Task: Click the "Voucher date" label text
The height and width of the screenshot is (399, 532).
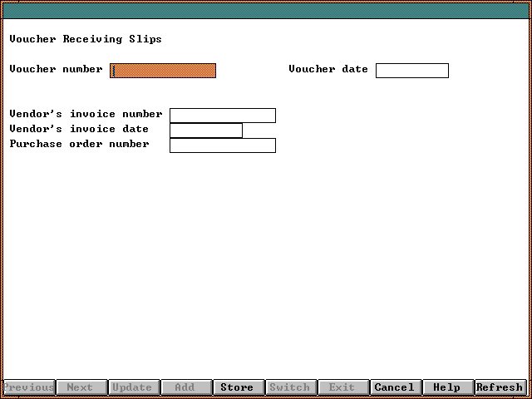Action: pos(328,69)
